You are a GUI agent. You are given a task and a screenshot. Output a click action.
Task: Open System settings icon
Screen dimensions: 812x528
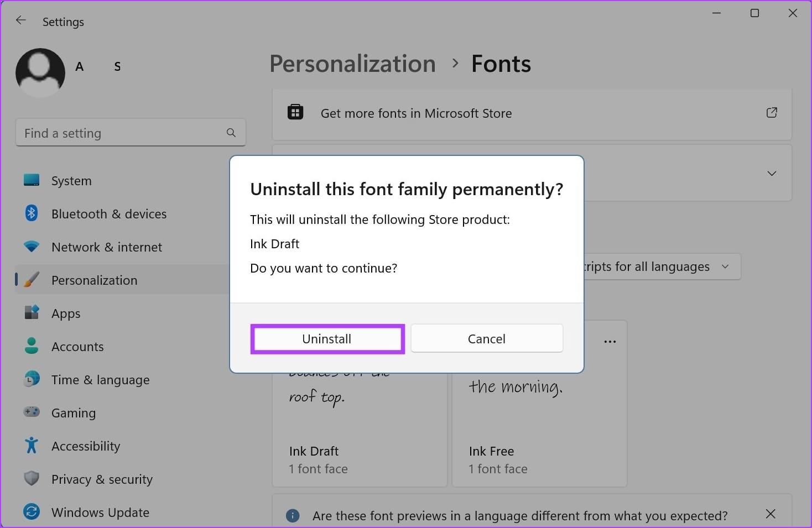tap(32, 180)
